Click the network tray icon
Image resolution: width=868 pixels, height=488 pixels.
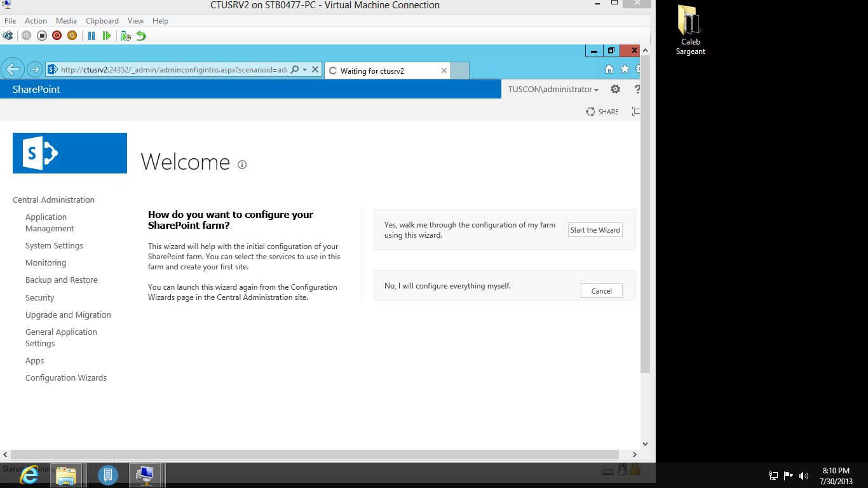[x=773, y=475]
